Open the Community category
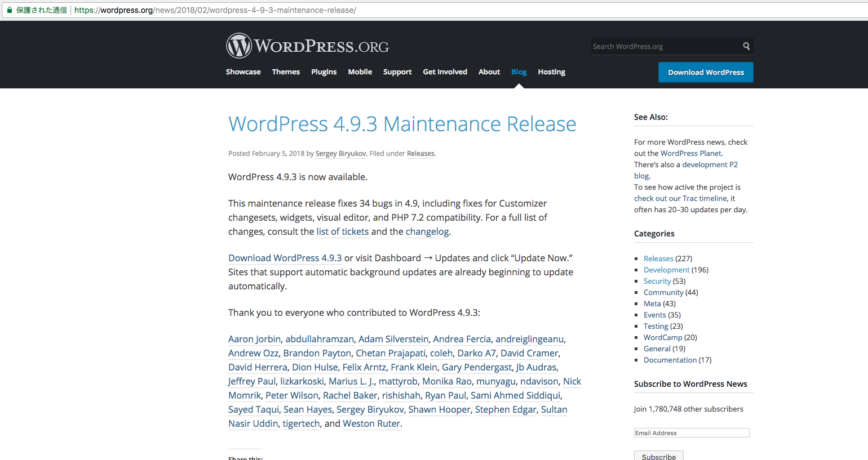This screenshot has width=868, height=460. 663,292
